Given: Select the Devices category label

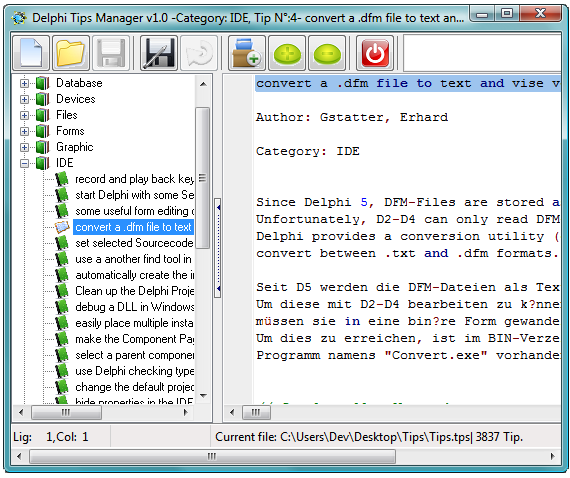Looking at the screenshot, I should (x=76, y=99).
